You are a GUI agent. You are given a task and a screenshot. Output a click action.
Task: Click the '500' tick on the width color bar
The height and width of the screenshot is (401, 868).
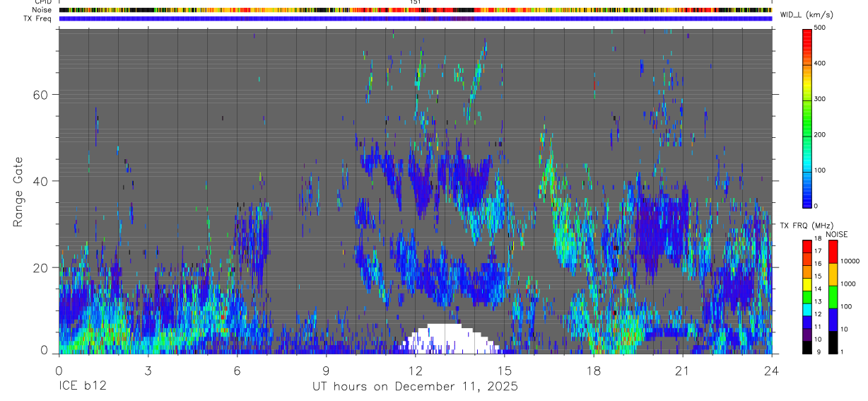tap(821, 28)
